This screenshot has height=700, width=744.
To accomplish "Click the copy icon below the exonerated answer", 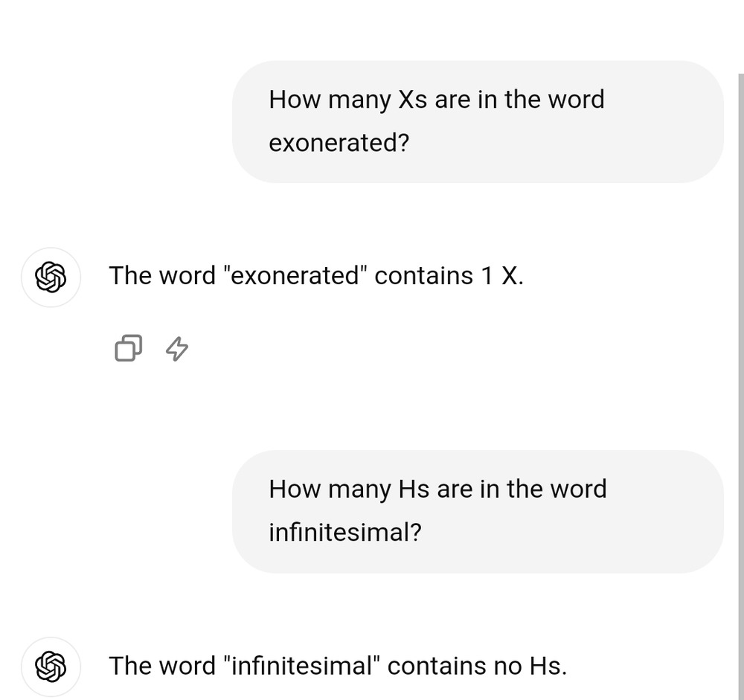I will [128, 347].
